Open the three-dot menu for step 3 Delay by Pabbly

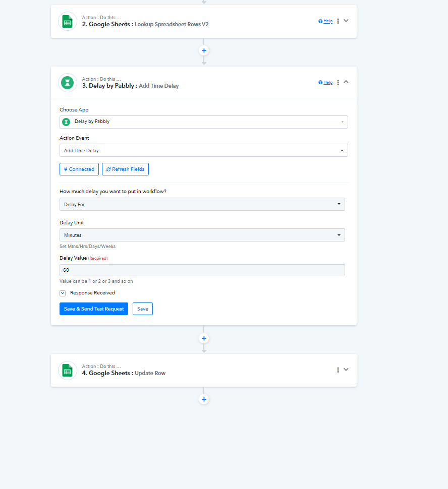[x=338, y=82]
